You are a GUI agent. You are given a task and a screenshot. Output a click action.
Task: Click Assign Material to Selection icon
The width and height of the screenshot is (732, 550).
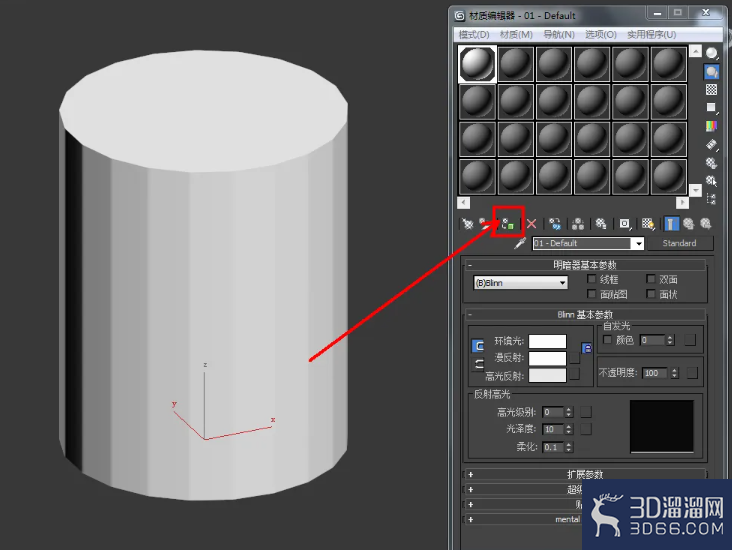[x=507, y=224]
